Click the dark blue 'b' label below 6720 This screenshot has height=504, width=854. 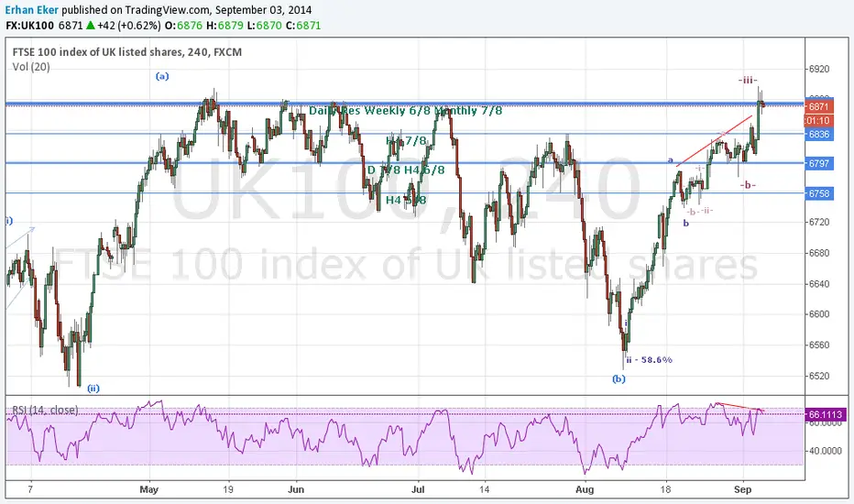point(686,223)
